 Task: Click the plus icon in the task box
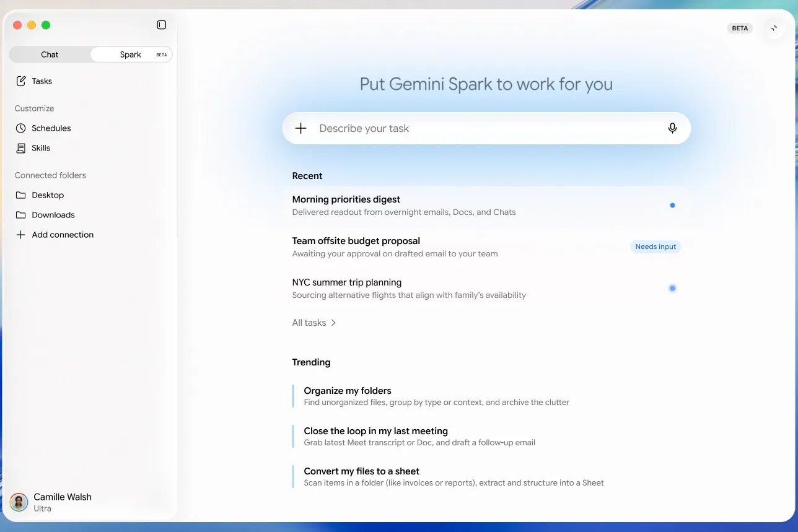click(300, 128)
